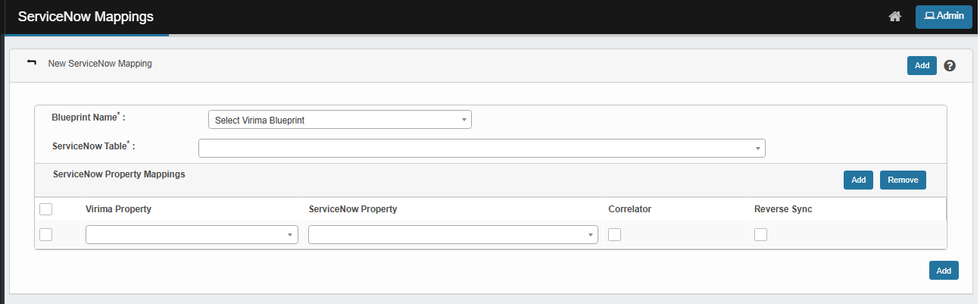
Task: Click Add button next to help icon
Action: coord(922,66)
